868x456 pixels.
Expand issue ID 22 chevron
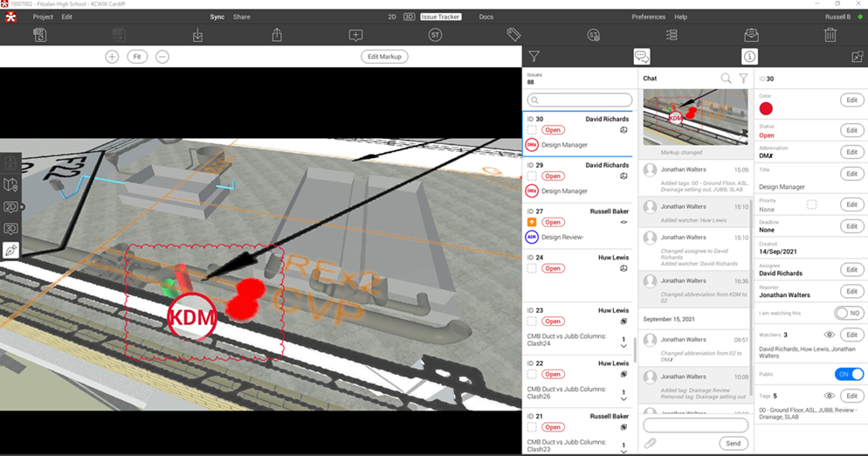[623, 399]
